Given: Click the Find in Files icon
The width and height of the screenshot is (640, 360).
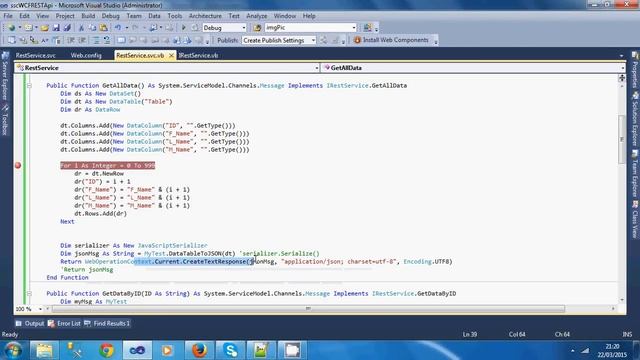Looking at the screenshot, I should click(257, 28).
